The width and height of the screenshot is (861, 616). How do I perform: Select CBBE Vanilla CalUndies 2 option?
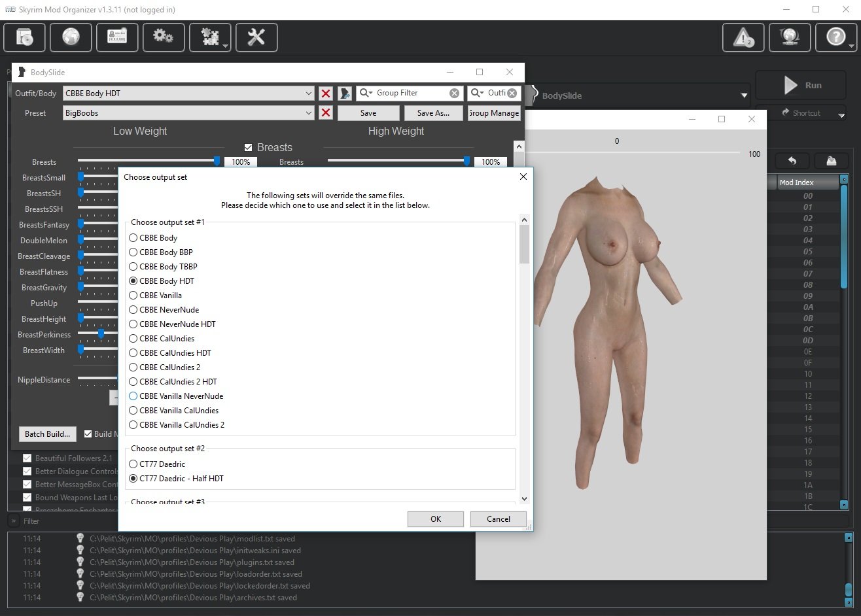[x=133, y=425]
